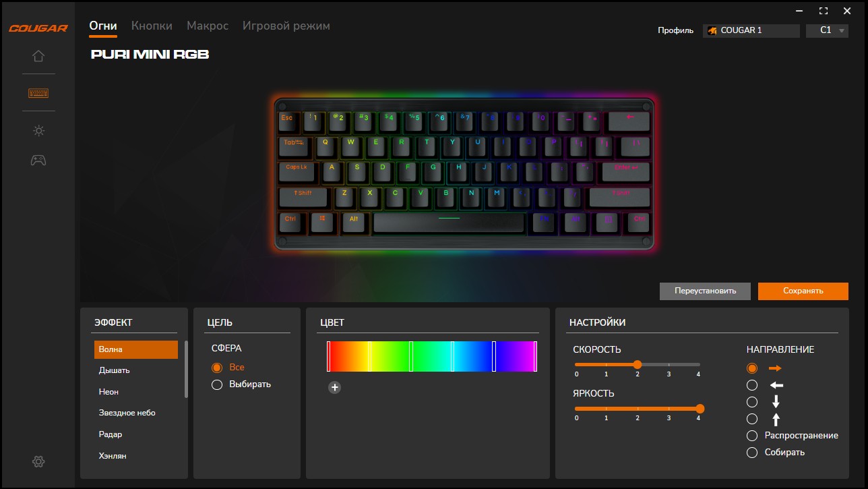Switch to the Макрос tab

pyautogui.click(x=208, y=26)
